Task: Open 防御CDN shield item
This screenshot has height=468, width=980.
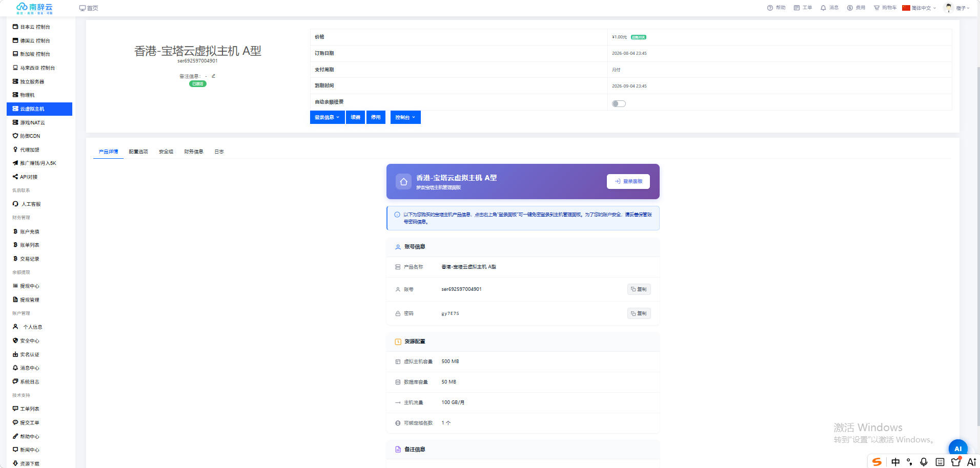Action: tap(39, 136)
